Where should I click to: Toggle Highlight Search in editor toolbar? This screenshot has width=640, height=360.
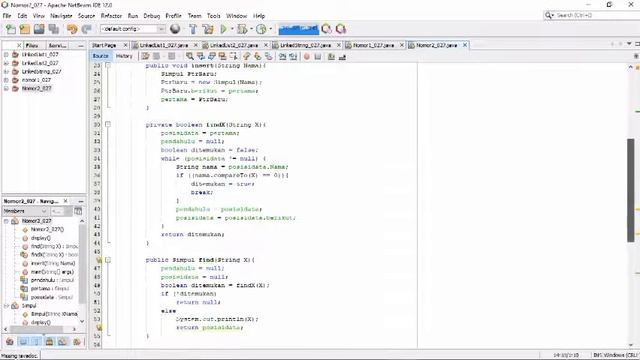point(222,56)
